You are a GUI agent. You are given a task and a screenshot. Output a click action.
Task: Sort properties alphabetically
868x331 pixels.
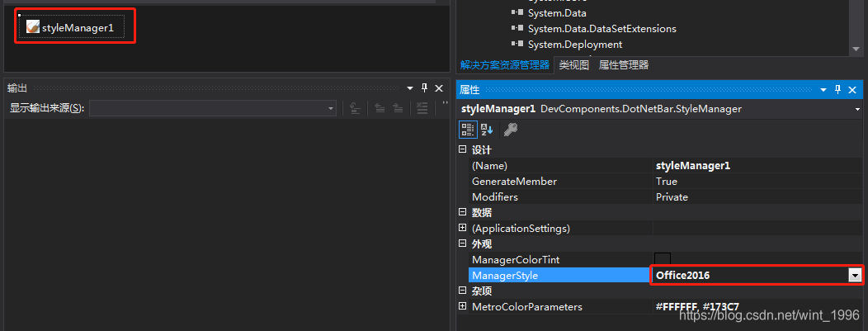coord(486,130)
